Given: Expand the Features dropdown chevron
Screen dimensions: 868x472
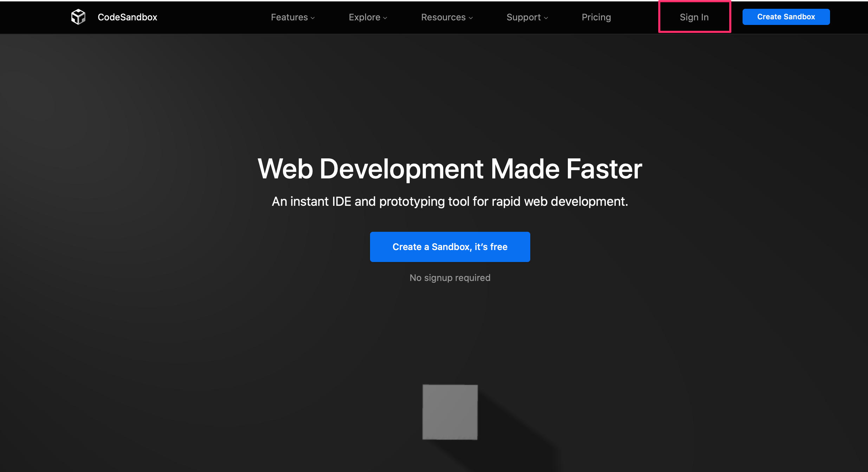Looking at the screenshot, I should [x=312, y=18].
